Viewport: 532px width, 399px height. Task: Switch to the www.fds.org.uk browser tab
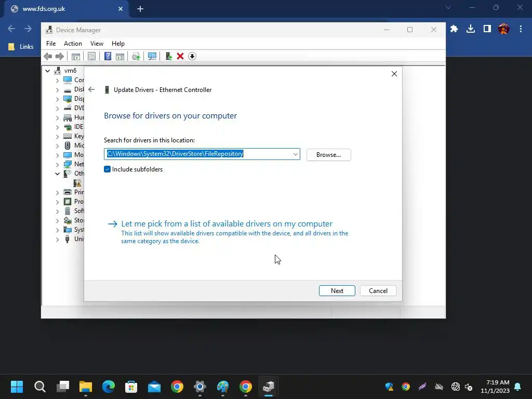pos(66,9)
